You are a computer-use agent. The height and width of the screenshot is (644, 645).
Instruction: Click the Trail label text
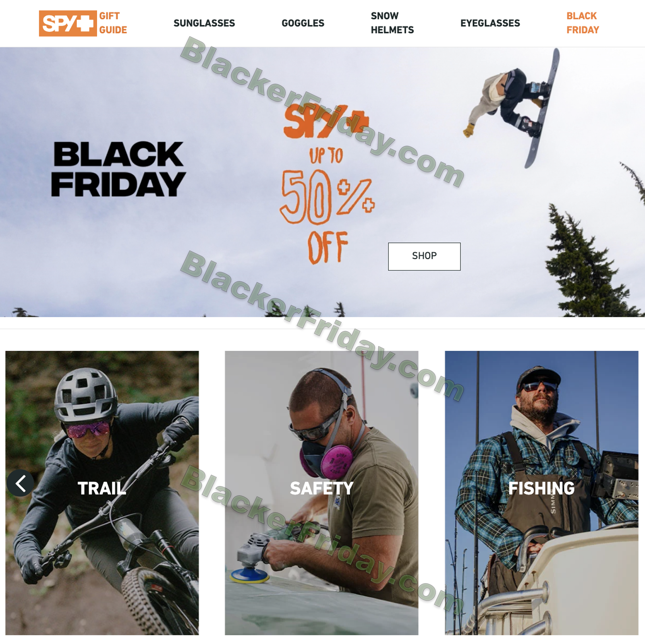[x=102, y=489]
